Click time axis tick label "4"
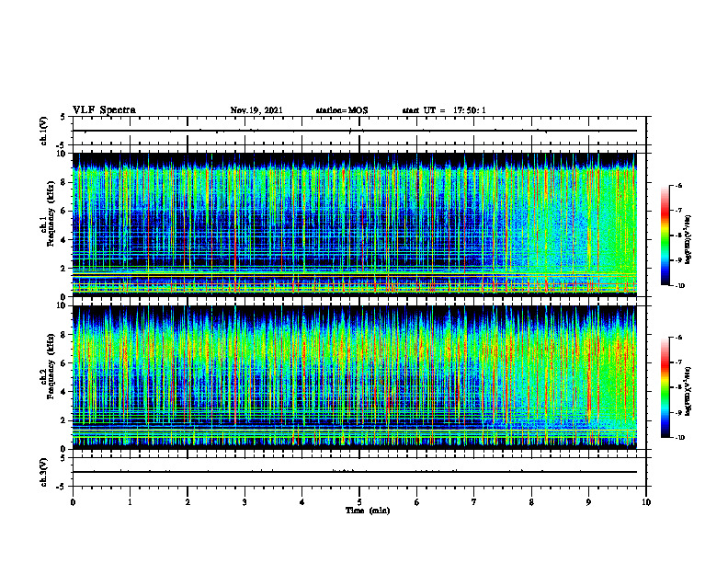This screenshot has width=728, height=563. [x=302, y=502]
